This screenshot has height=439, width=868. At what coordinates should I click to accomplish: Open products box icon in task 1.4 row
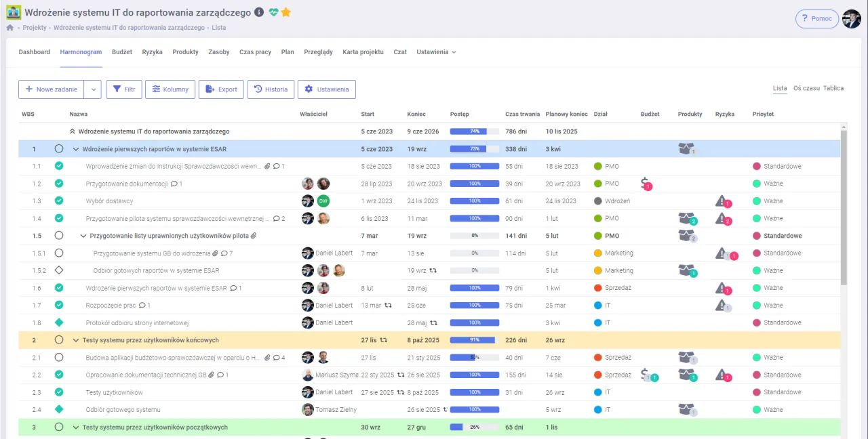click(x=686, y=218)
